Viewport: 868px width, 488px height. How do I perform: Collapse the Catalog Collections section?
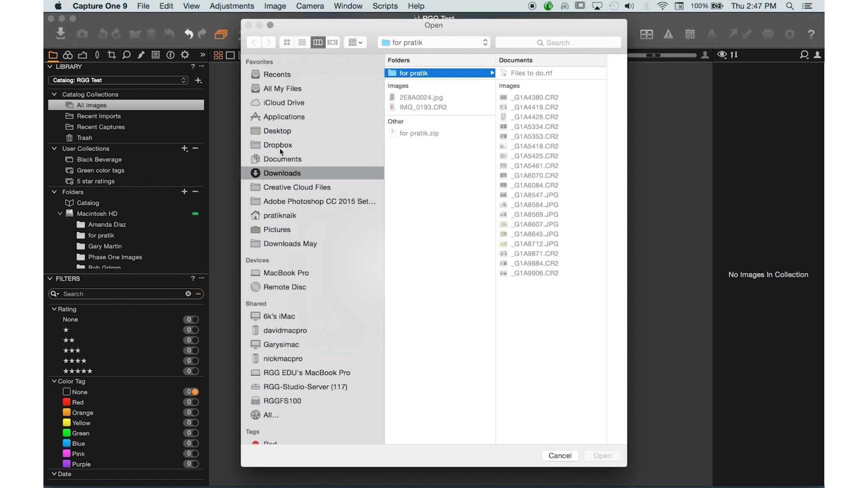(54, 94)
